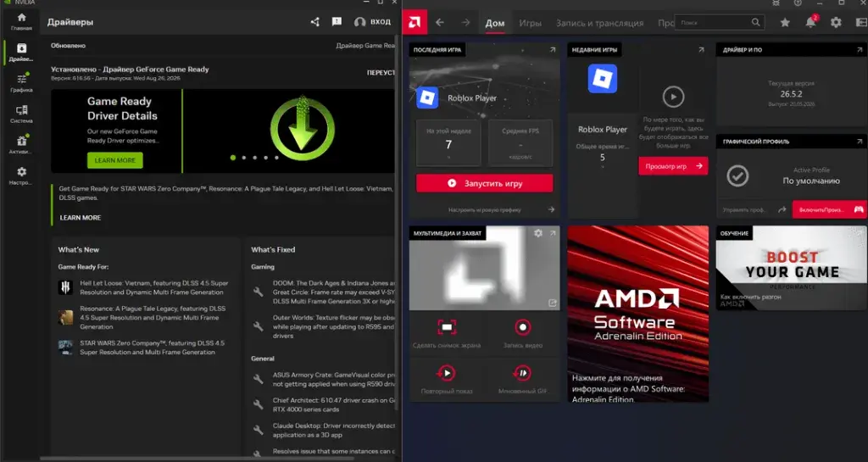Click вход to log in to NVIDIA
The image size is (868, 462).
coord(373,22)
